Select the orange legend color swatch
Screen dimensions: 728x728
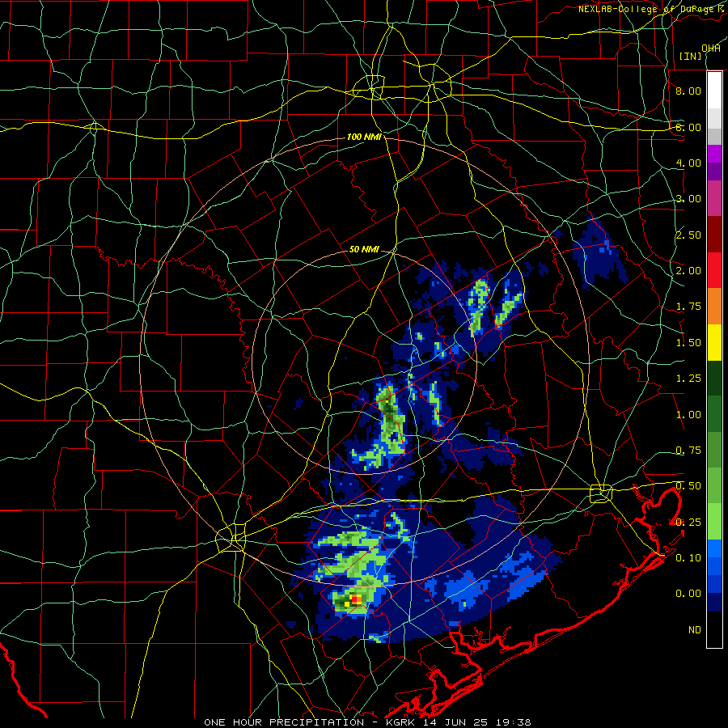click(x=714, y=307)
